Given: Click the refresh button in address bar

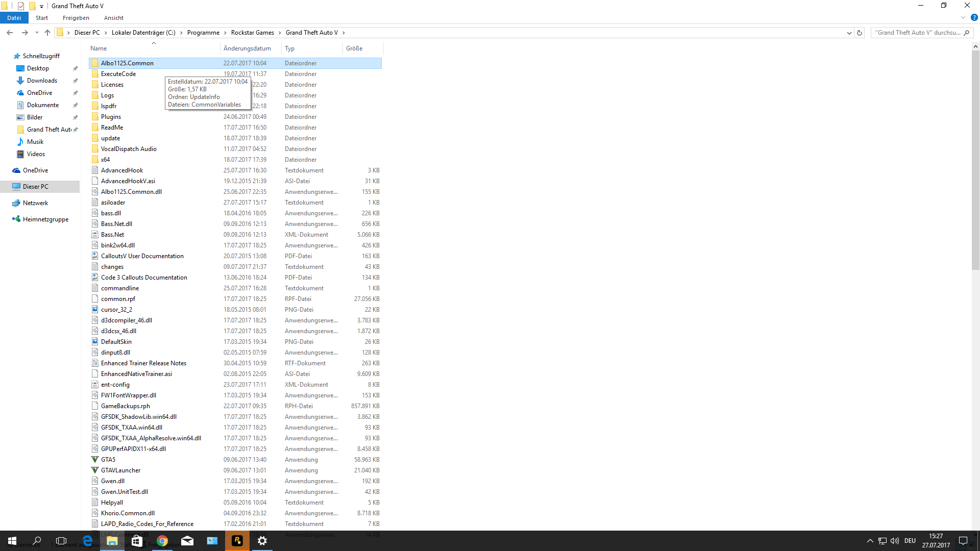Looking at the screenshot, I should tap(860, 33).
